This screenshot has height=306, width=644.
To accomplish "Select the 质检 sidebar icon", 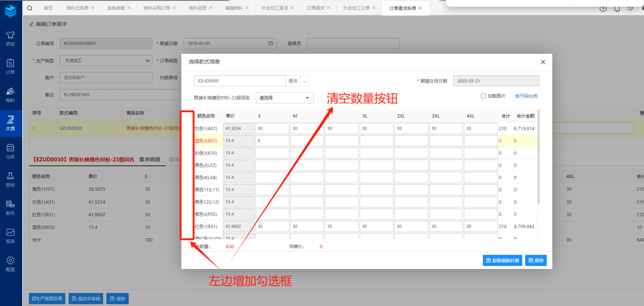I will click(11, 180).
